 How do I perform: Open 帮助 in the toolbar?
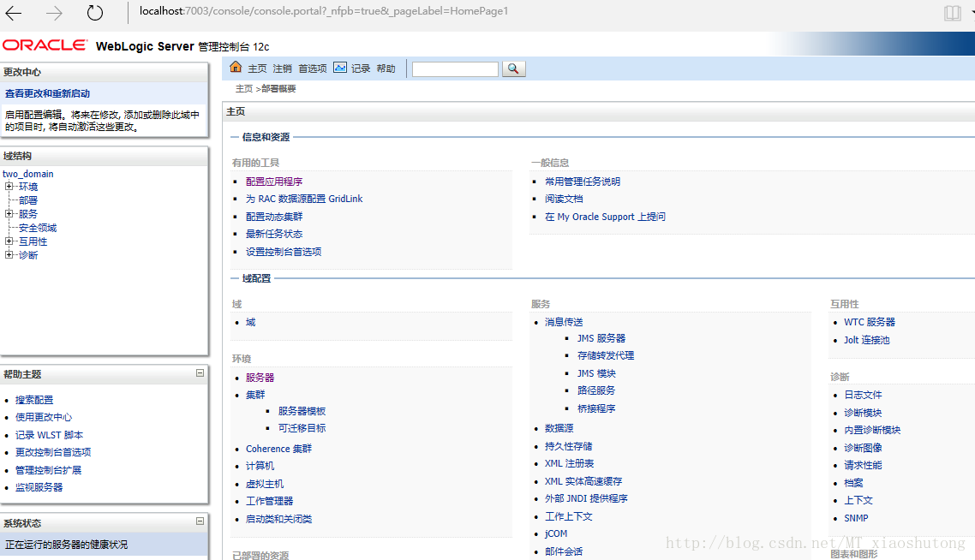[x=386, y=69]
